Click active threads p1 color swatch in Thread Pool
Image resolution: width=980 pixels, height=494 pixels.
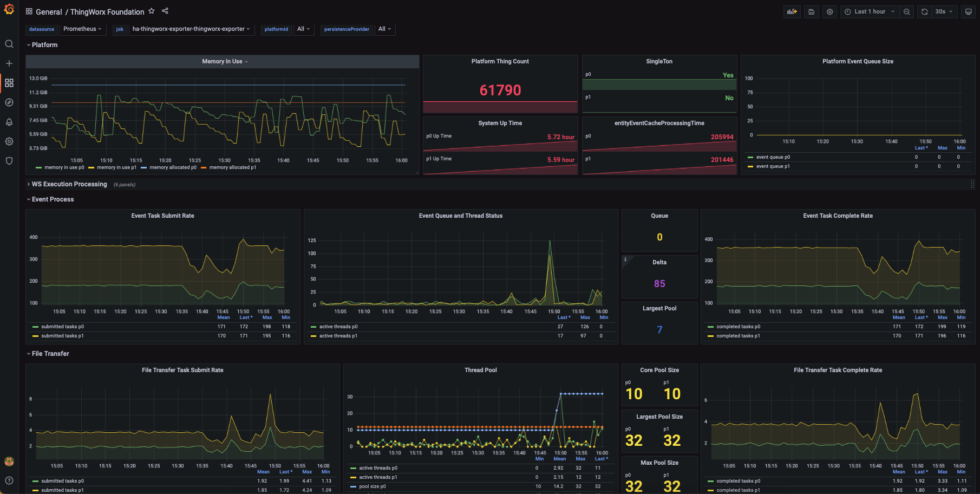[x=353, y=478]
